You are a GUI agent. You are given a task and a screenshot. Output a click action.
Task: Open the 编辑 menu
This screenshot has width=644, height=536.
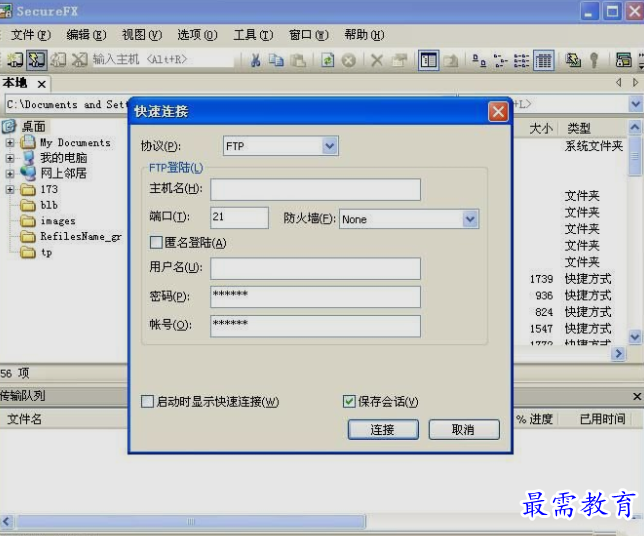point(86,35)
